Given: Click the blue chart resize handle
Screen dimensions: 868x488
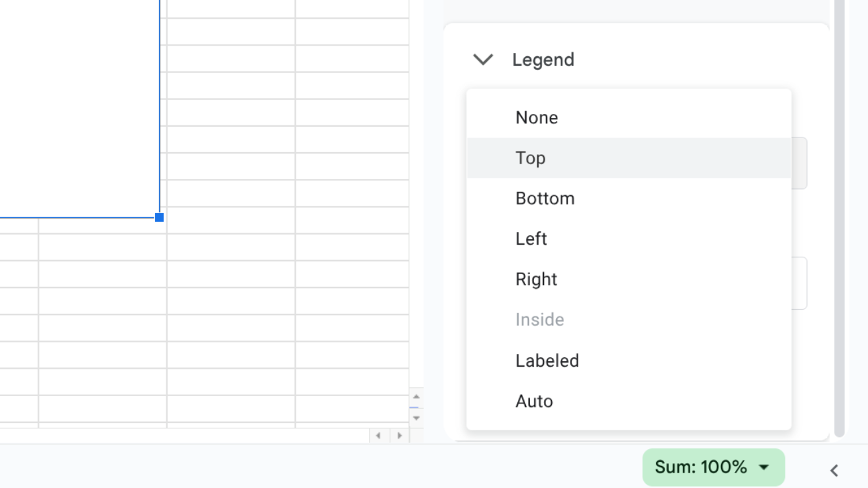Looking at the screenshot, I should [159, 217].
